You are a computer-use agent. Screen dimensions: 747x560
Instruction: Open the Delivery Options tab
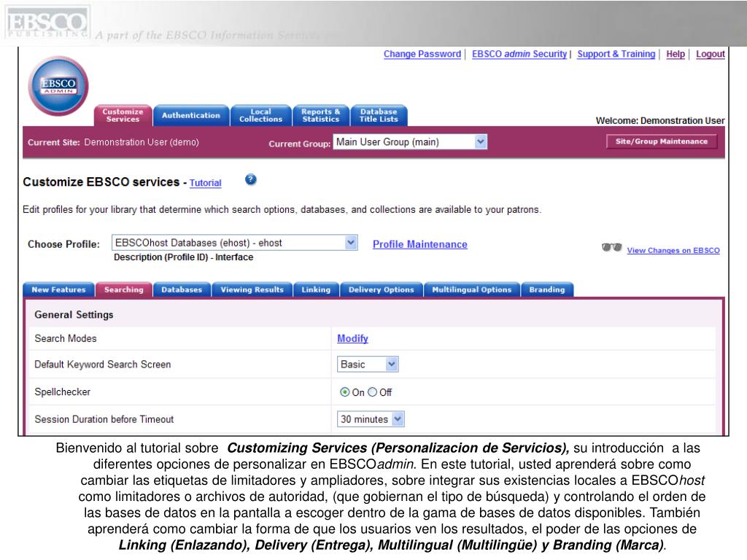[381, 289]
